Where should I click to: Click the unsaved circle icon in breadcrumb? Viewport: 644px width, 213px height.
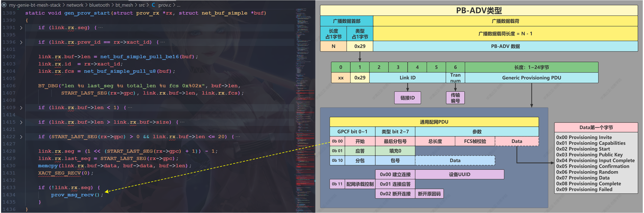coord(4,5)
